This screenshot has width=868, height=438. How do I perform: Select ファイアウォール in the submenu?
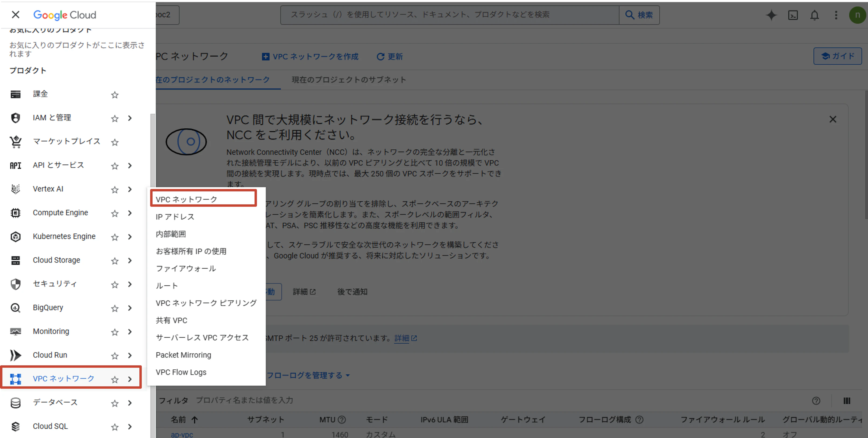tap(206, 268)
